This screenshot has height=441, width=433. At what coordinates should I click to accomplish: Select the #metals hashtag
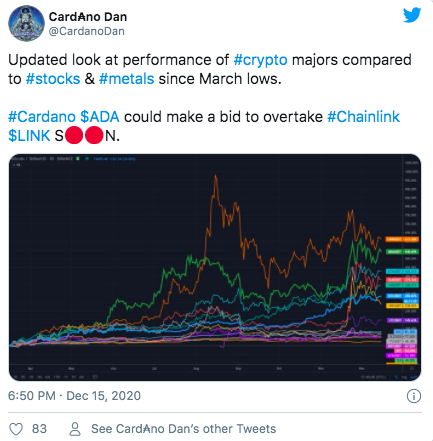coord(127,79)
